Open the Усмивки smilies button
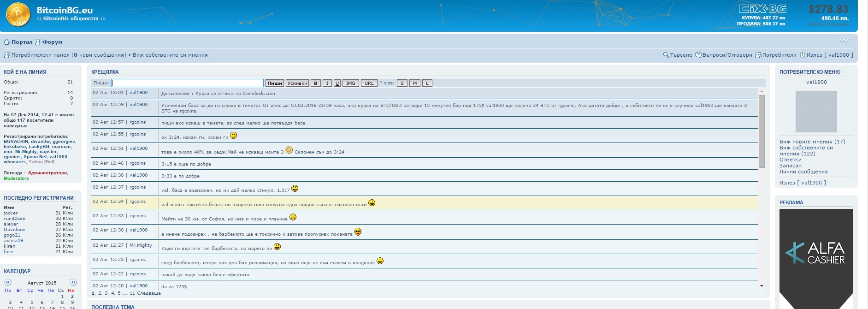 point(297,83)
